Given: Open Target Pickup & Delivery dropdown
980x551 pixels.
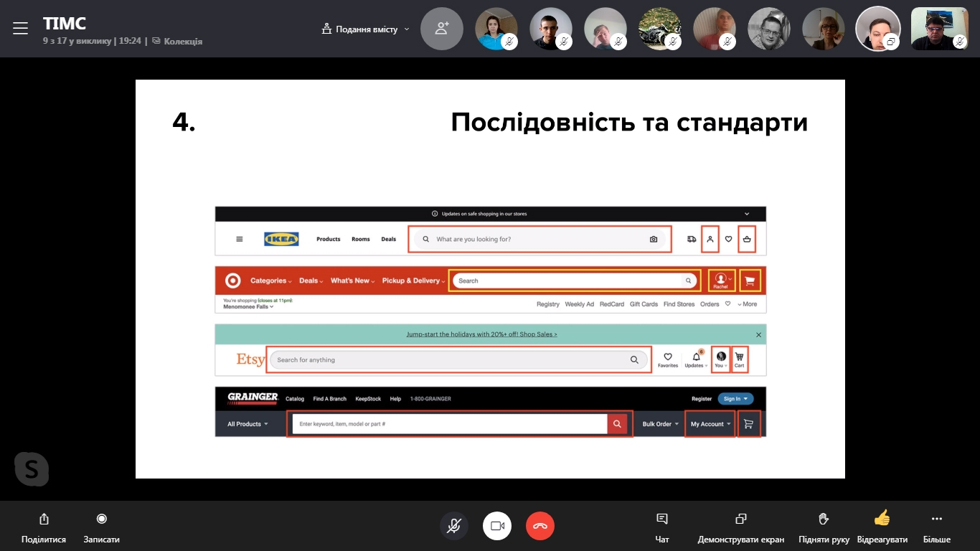Looking at the screenshot, I should coord(414,281).
